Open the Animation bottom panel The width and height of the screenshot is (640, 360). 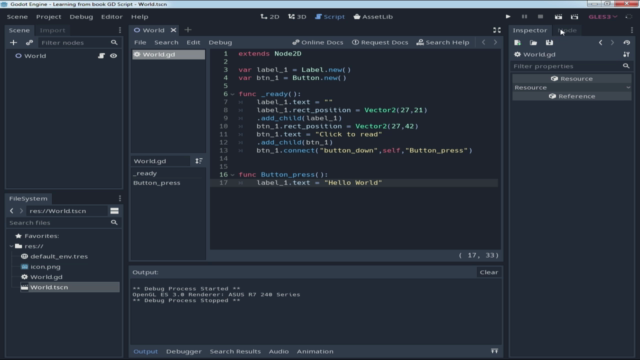(315, 351)
